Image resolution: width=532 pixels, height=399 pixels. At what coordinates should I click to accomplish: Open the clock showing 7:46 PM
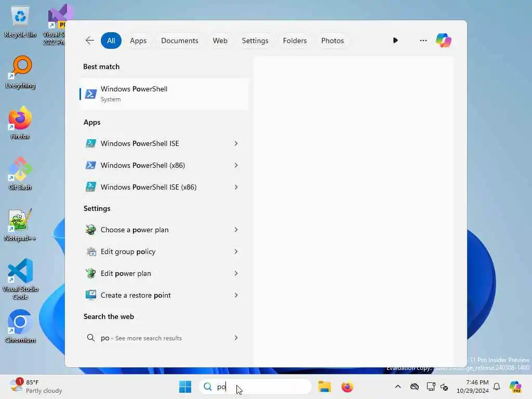(473, 387)
